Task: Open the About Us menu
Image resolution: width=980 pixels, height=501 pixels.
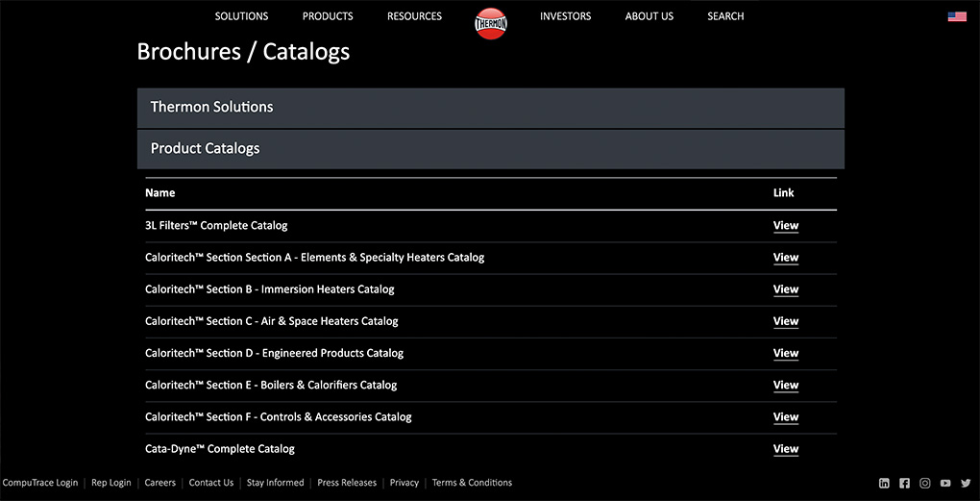Action: point(649,16)
